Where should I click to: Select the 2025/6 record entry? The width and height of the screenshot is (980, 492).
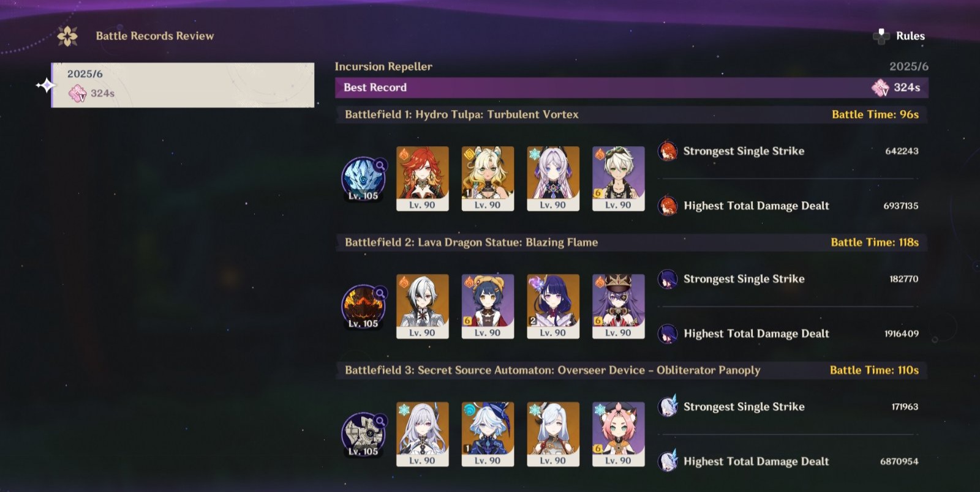pyautogui.click(x=183, y=84)
